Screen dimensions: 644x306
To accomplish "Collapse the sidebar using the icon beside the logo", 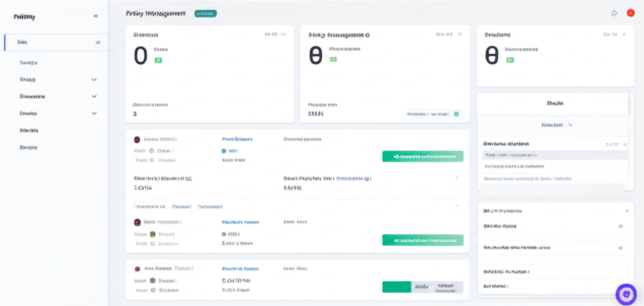I will 96,16.
